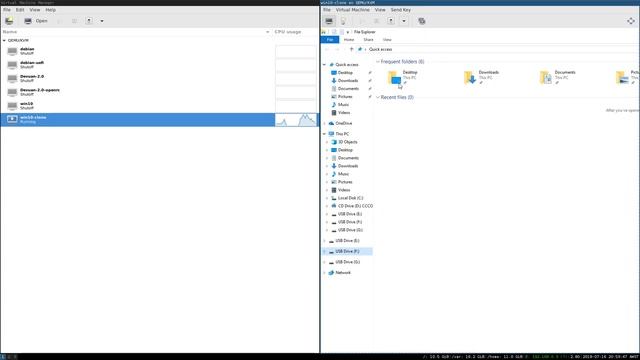The height and width of the screenshot is (360, 640).
Task: Switch to Share tab in File Explorer
Action: pyautogui.click(x=368, y=40)
